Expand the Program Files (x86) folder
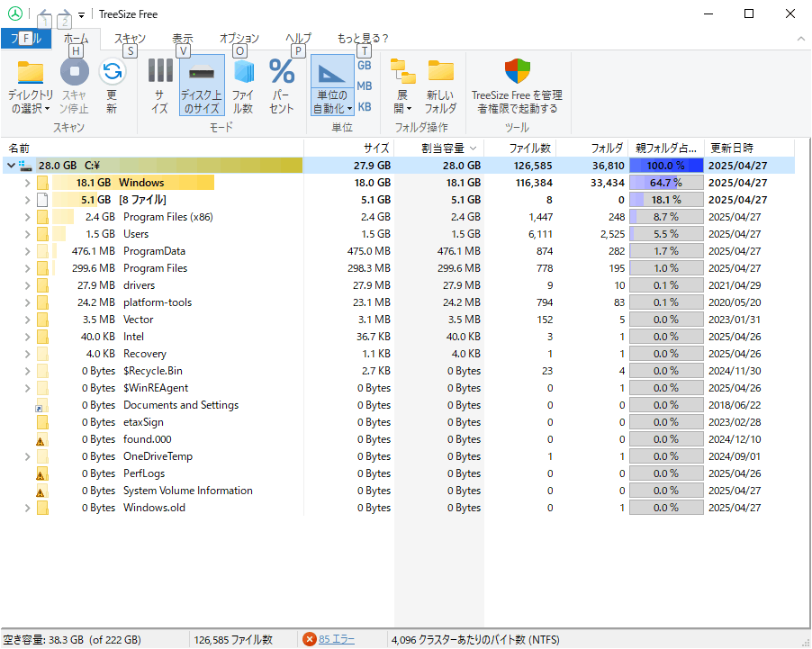The image size is (812, 649). [27, 217]
